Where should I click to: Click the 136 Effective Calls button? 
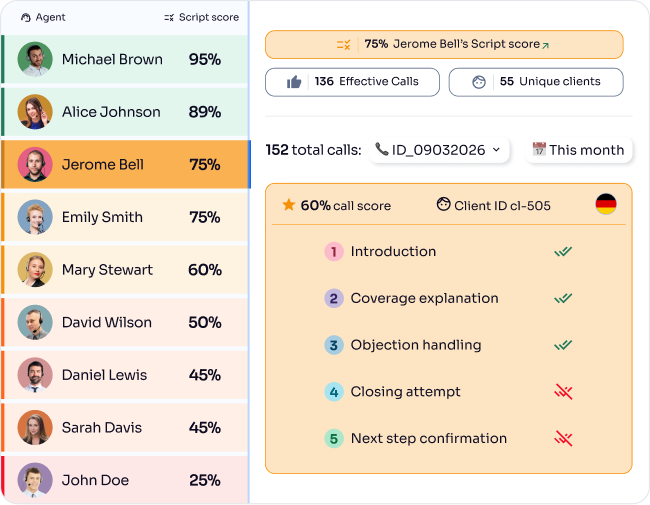click(x=352, y=82)
